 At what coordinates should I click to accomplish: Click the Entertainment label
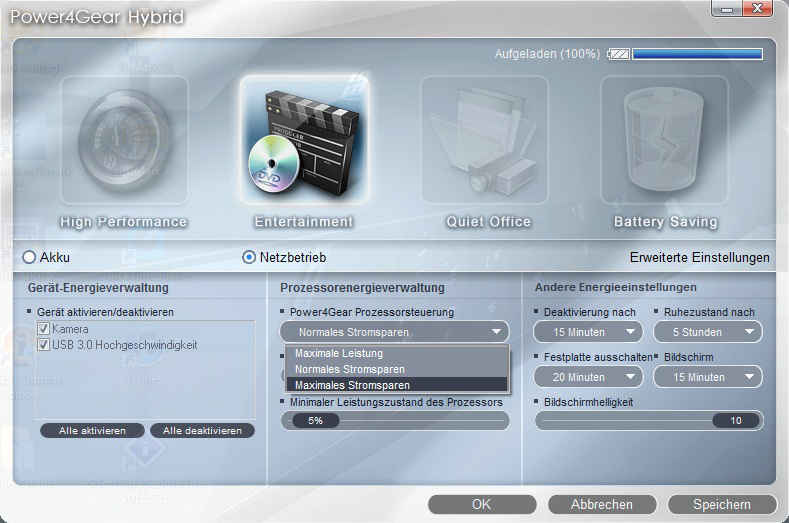pos(304,222)
